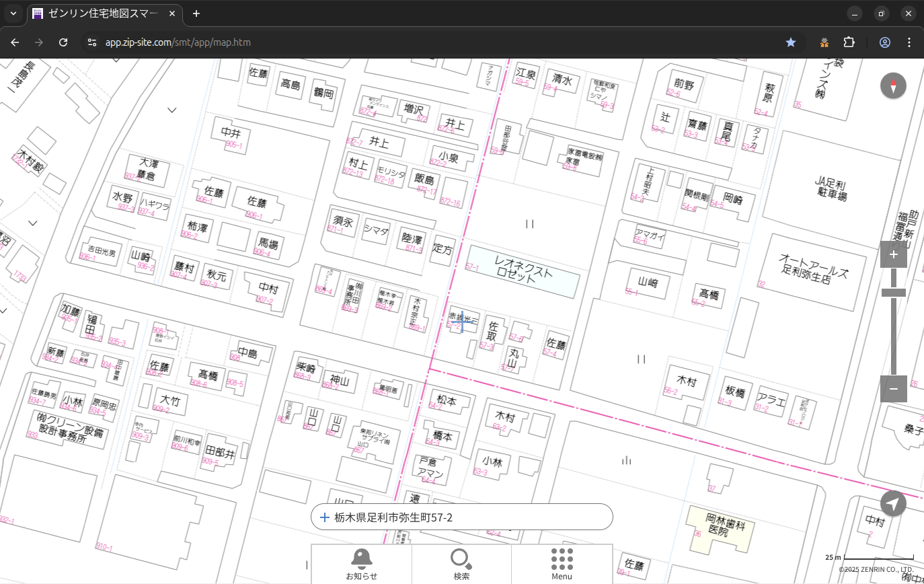Viewport: 924px width, 584px height.
Task: Click the zoom level slider handle
Action: pyautogui.click(x=893, y=293)
